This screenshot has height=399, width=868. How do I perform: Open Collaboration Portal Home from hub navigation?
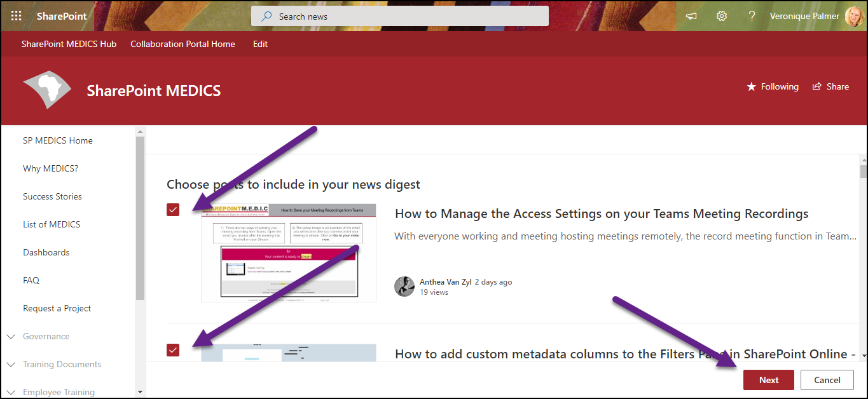[x=183, y=44]
